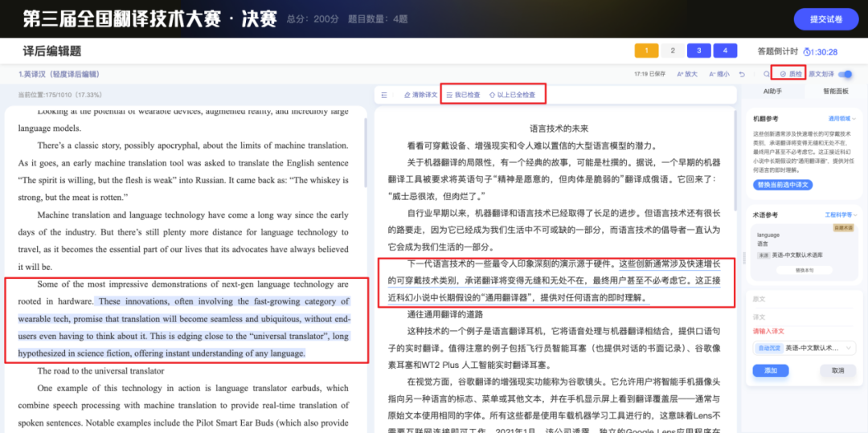Click the undo arrow icon

coord(742,74)
